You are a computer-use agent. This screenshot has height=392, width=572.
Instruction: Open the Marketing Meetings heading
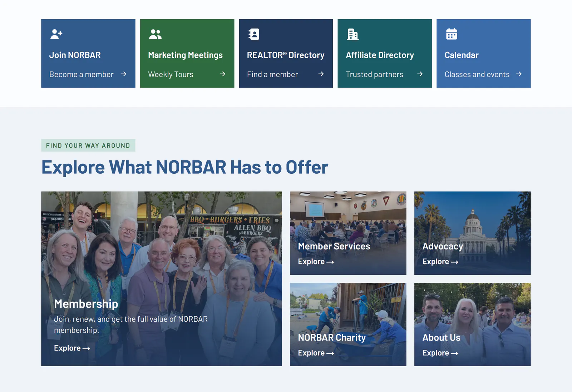click(185, 55)
